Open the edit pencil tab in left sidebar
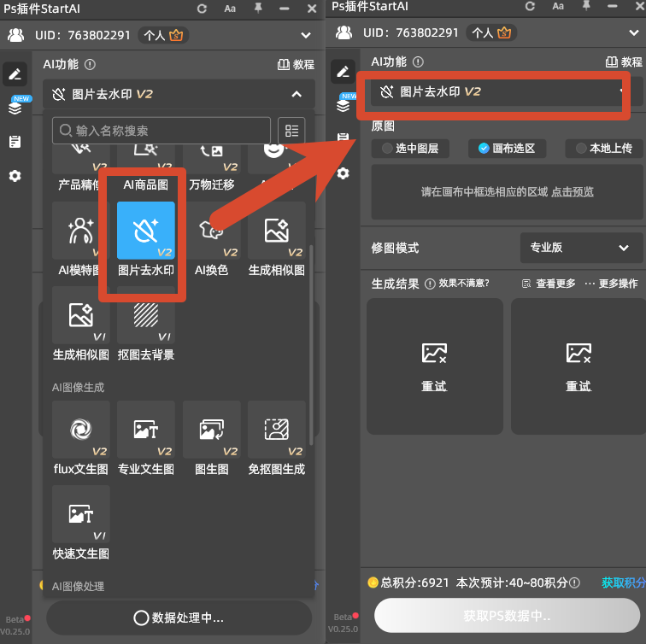This screenshot has height=644, width=646. [x=15, y=74]
